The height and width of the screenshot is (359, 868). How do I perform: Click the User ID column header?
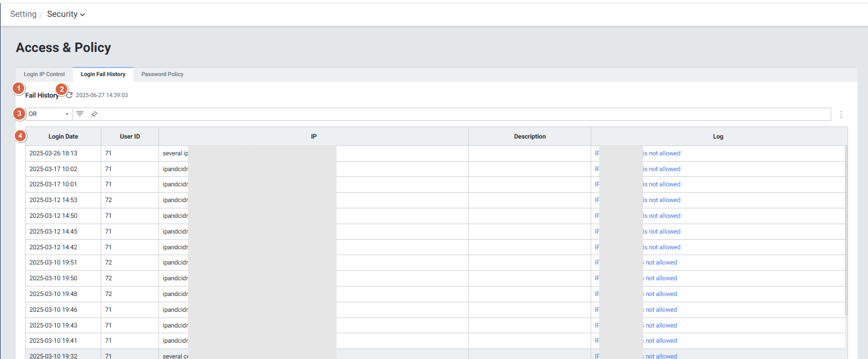(x=130, y=136)
